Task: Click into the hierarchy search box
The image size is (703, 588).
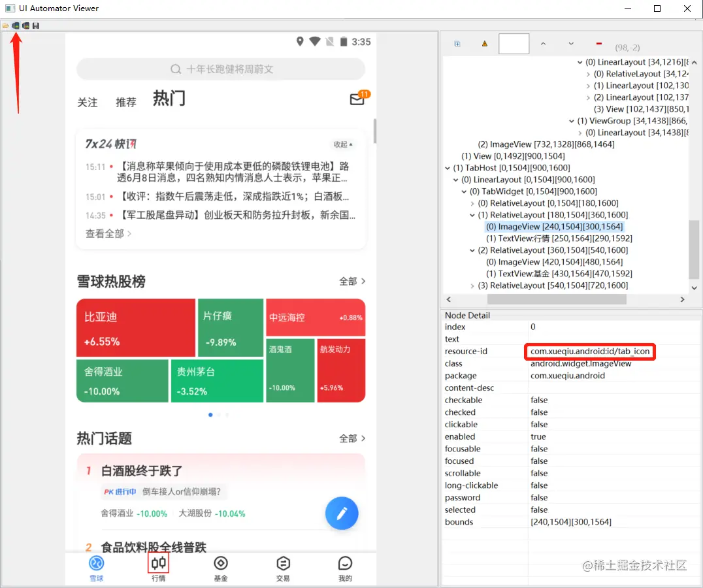Action: (x=514, y=44)
